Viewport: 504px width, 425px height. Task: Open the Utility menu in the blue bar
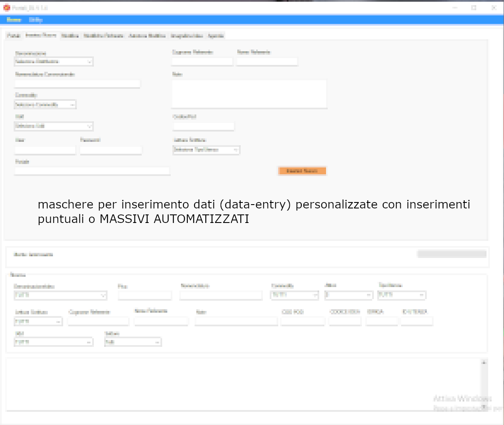pyautogui.click(x=35, y=20)
